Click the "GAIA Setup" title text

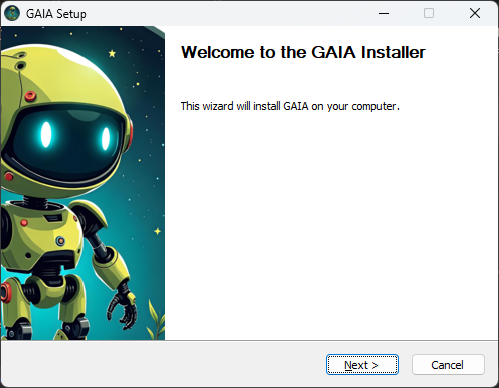coord(56,14)
